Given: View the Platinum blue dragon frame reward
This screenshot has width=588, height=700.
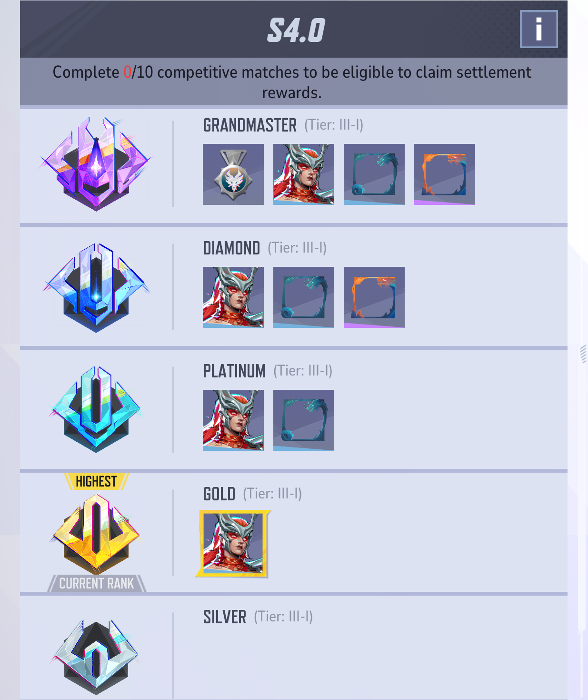Looking at the screenshot, I should point(304,420).
